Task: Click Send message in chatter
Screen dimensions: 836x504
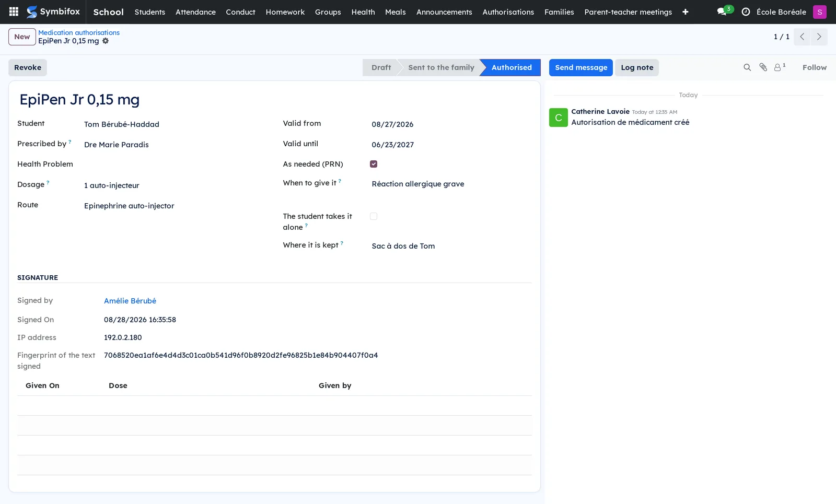Action: (x=580, y=67)
